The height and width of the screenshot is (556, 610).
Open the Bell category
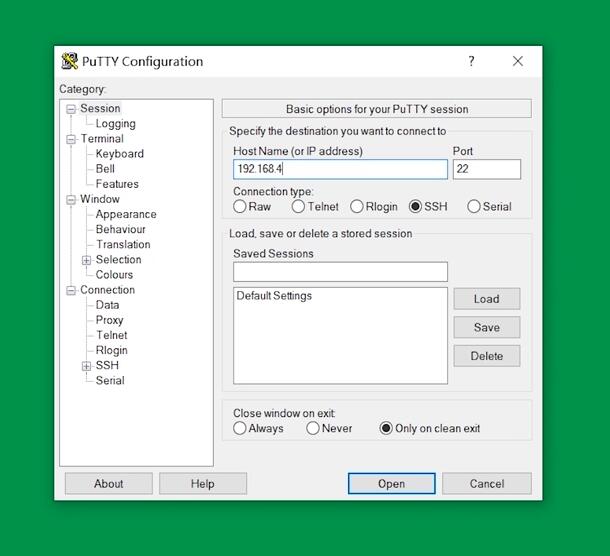[x=105, y=169]
